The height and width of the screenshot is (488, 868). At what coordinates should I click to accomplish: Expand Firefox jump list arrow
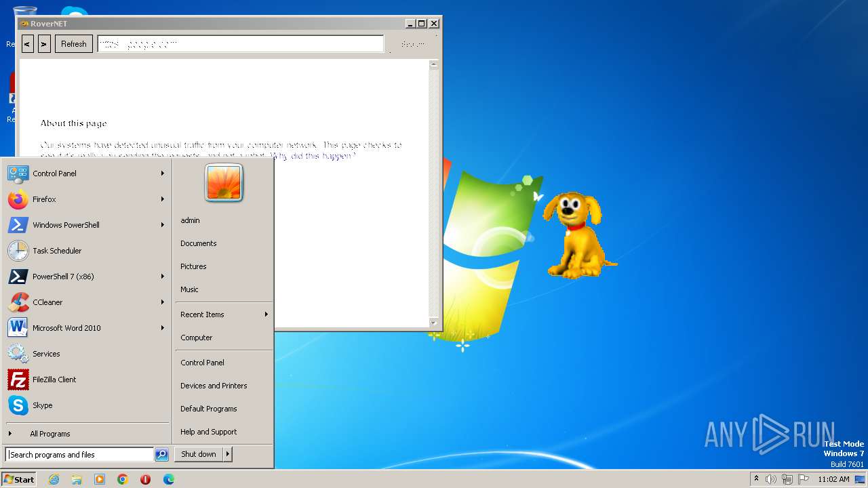[163, 199]
